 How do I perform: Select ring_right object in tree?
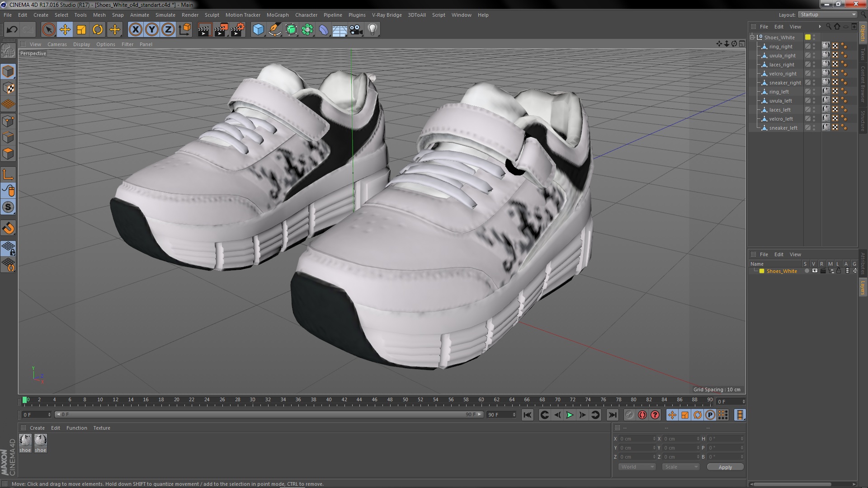(781, 47)
